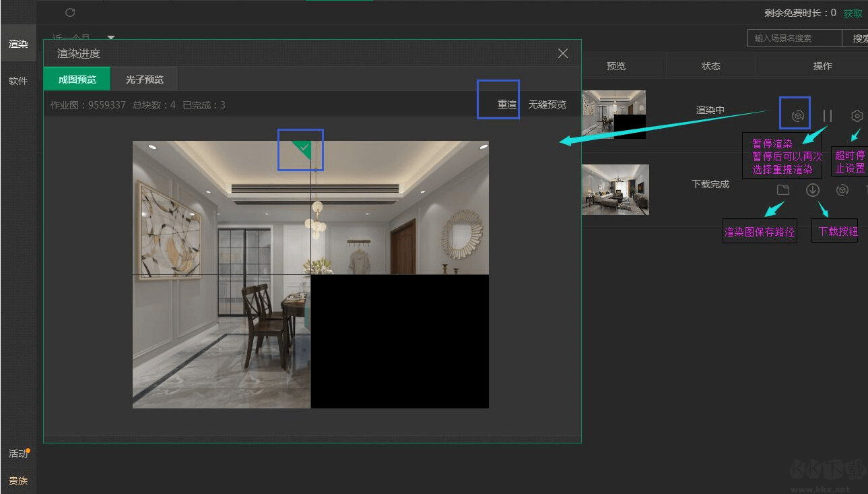The width and height of the screenshot is (868, 494).
Task: Open the living room render thumbnail
Action: (x=615, y=189)
